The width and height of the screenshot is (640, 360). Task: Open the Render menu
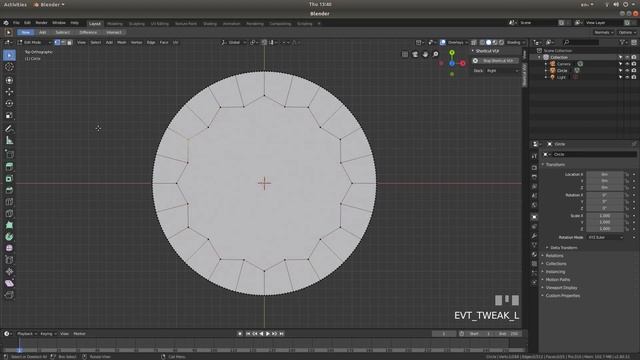(x=41, y=23)
